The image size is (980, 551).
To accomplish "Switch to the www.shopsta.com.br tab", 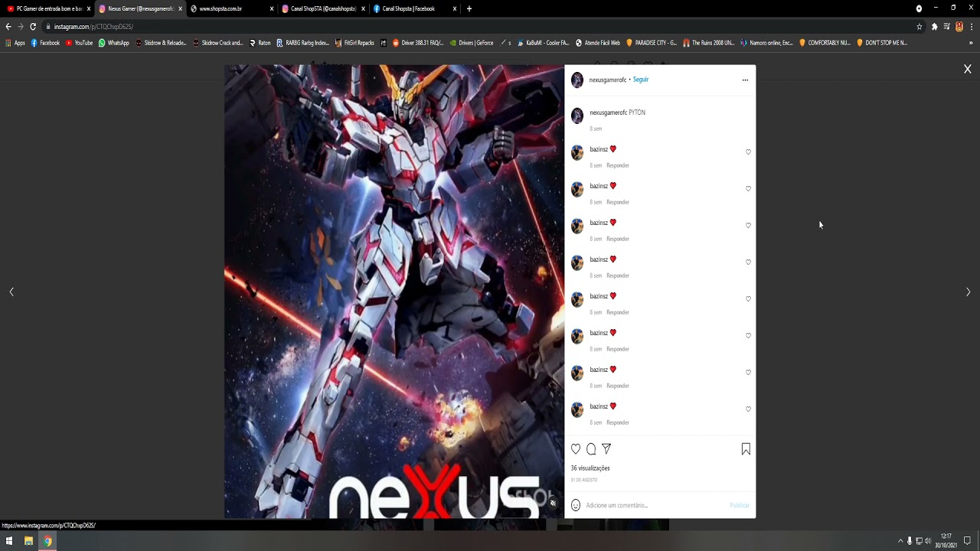I will [232, 8].
